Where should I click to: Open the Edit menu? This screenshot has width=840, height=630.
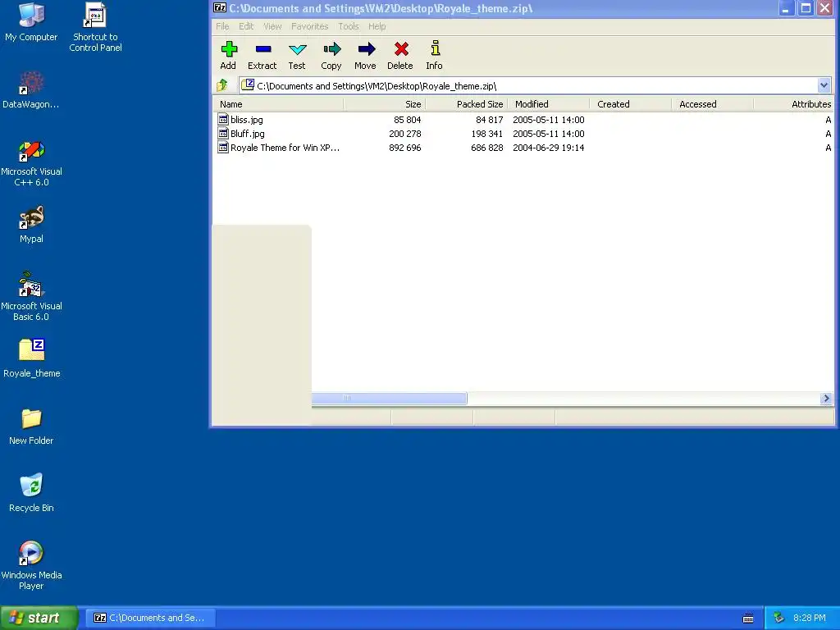[x=246, y=26]
